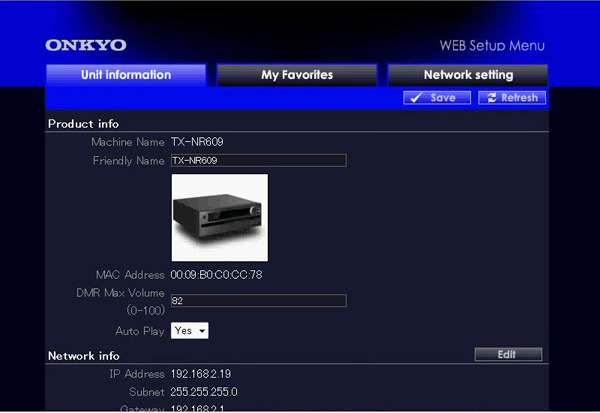Focus the DMR Max Volume field
The width and height of the screenshot is (600, 413).
click(259, 300)
